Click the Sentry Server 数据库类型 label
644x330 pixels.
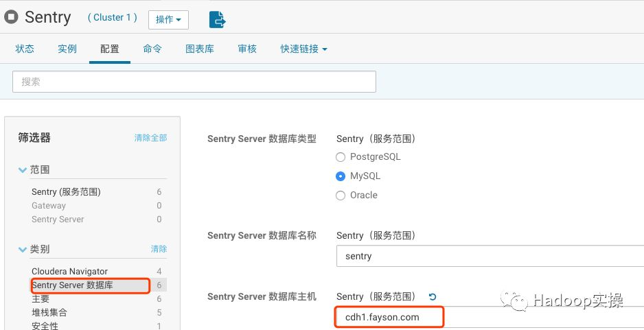262,139
